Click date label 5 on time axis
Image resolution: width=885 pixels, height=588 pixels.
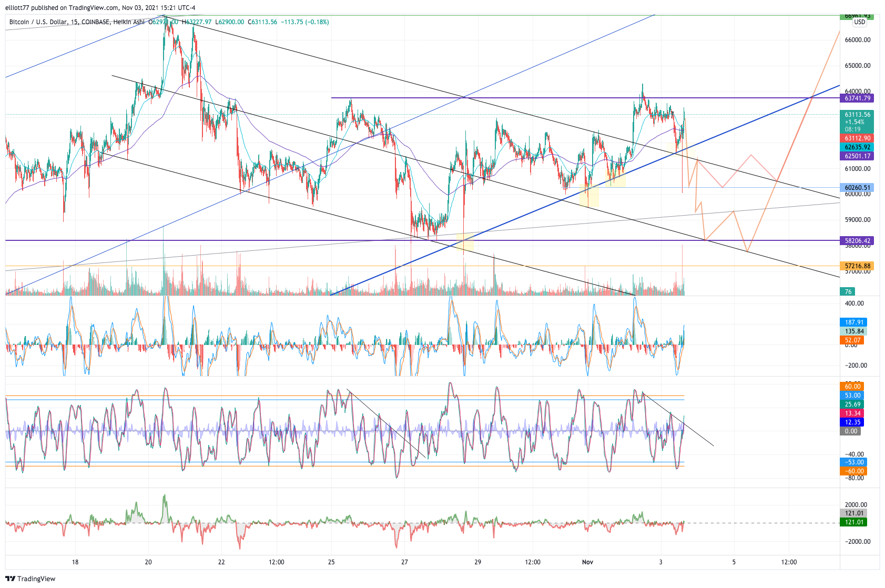(x=734, y=562)
